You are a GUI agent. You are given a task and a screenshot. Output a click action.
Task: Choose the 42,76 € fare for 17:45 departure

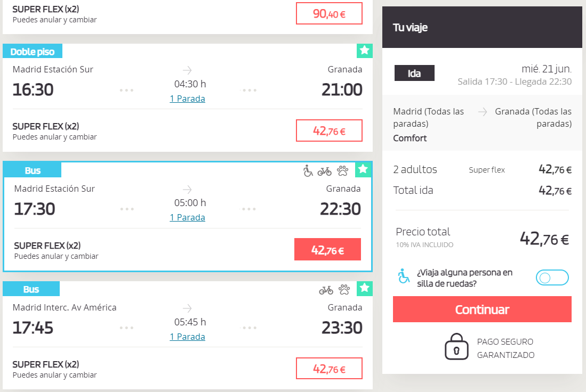329,369
